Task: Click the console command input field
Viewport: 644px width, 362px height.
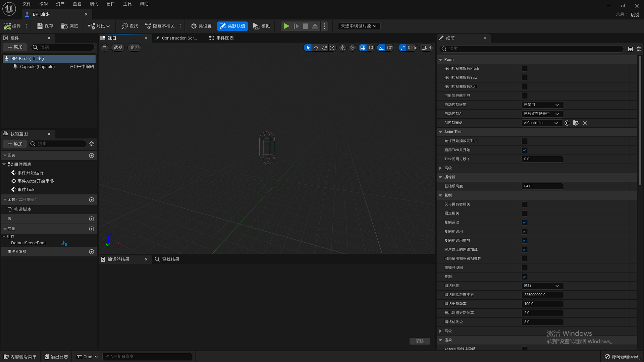Action: tap(147, 356)
